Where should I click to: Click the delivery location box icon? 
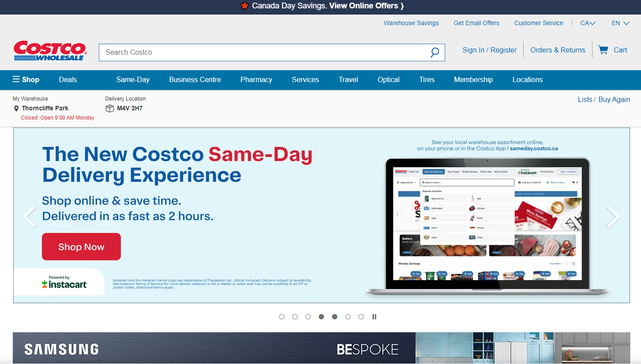coord(109,109)
